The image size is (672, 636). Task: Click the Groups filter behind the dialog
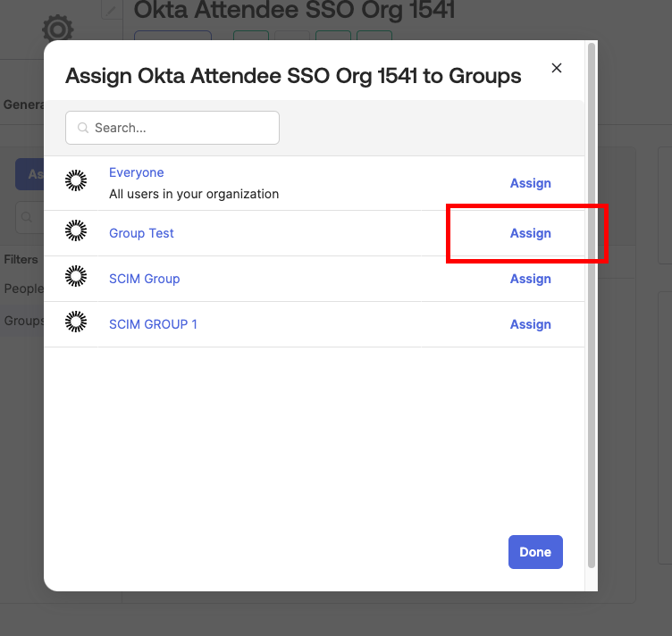coord(23,321)
